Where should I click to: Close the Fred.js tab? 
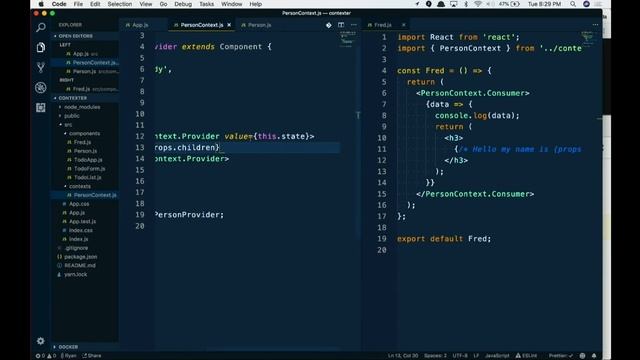coord(403,25)
